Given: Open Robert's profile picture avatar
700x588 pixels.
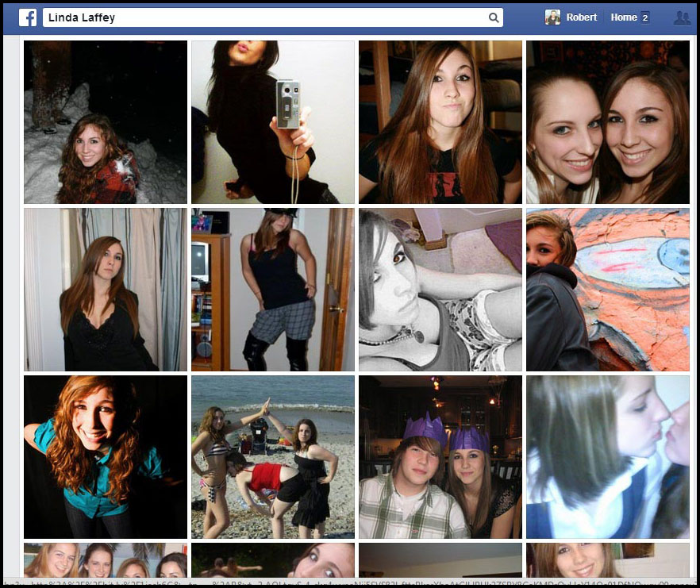Looking at the screenshot, I should [x=552, y=17].
